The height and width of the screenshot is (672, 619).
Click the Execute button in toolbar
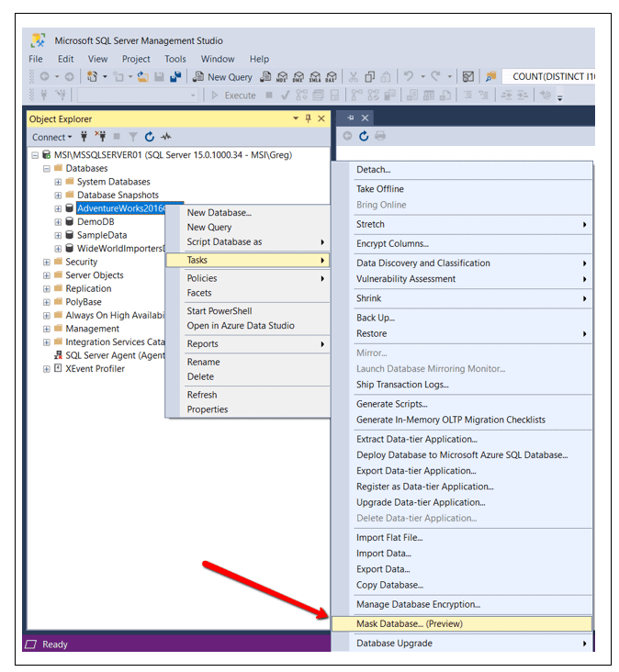point(233,95)
